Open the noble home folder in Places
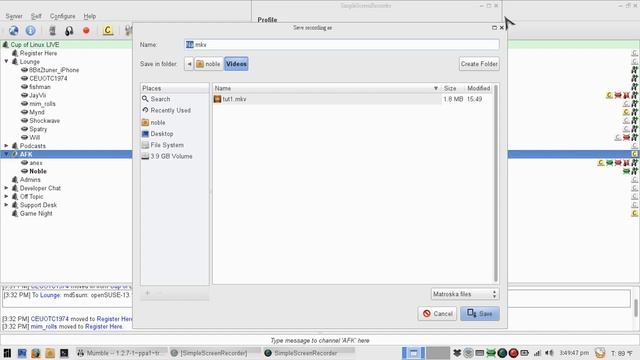The image size is (640, 360). (x=158, y=122)
